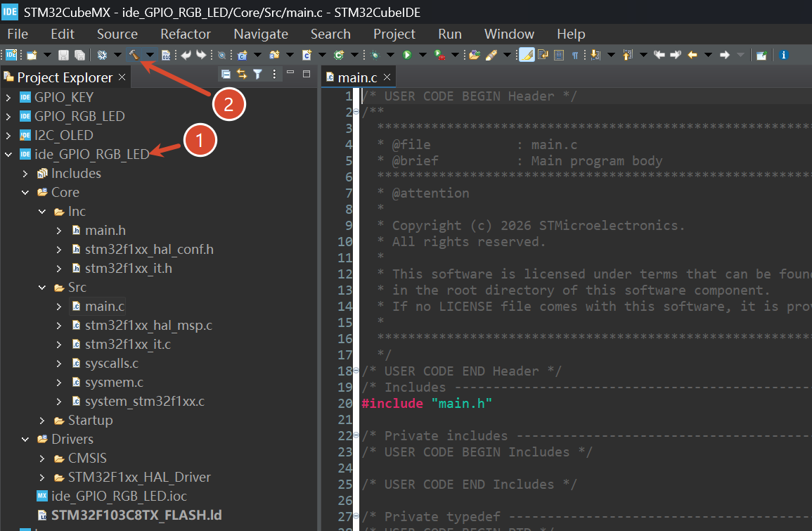This screenshot has height=531, width=812.
Task: Toggle block selection mode
Action: coord(559,55)
